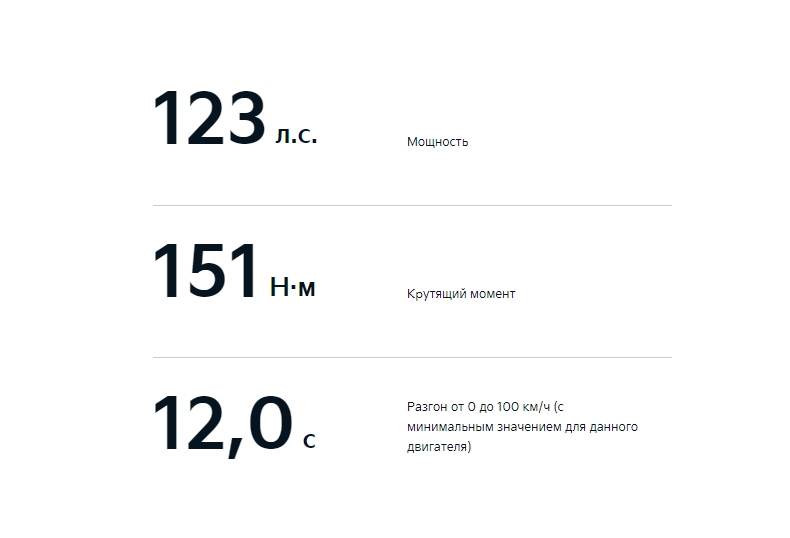Click the divider line below the torque row
The height and width of the screenshot is (538, 790).
click(412, 358)
